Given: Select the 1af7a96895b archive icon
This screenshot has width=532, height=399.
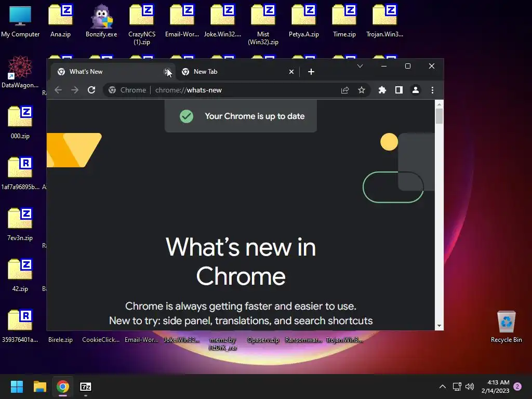Looking at the screenshot, I should 20,173.
